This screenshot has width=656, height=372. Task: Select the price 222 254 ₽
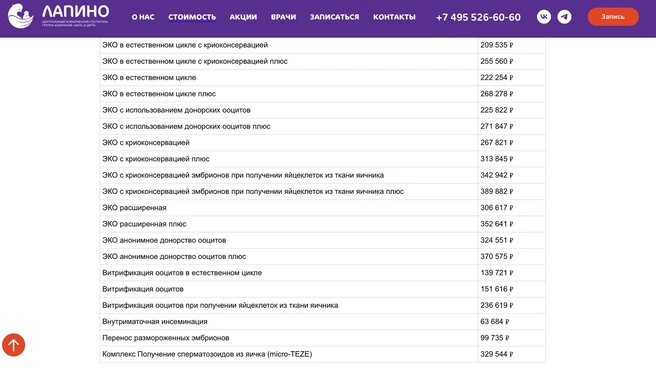(x=497, y=78)
